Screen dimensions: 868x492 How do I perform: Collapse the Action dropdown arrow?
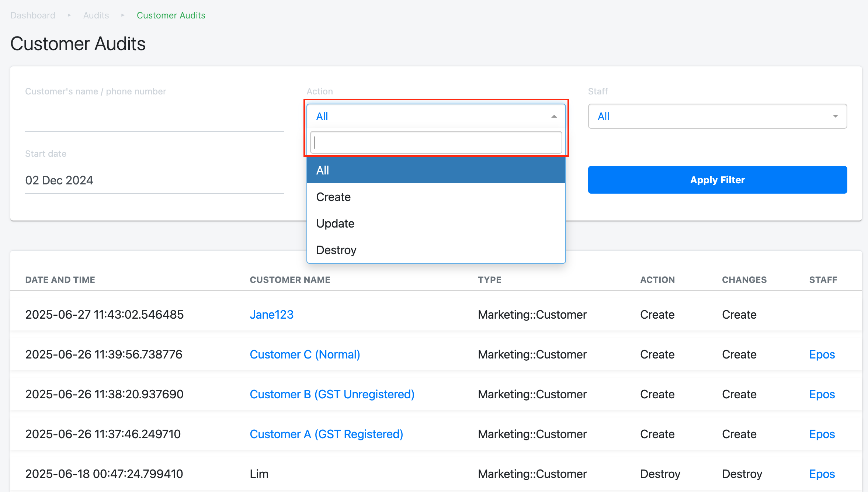(554, 116)
